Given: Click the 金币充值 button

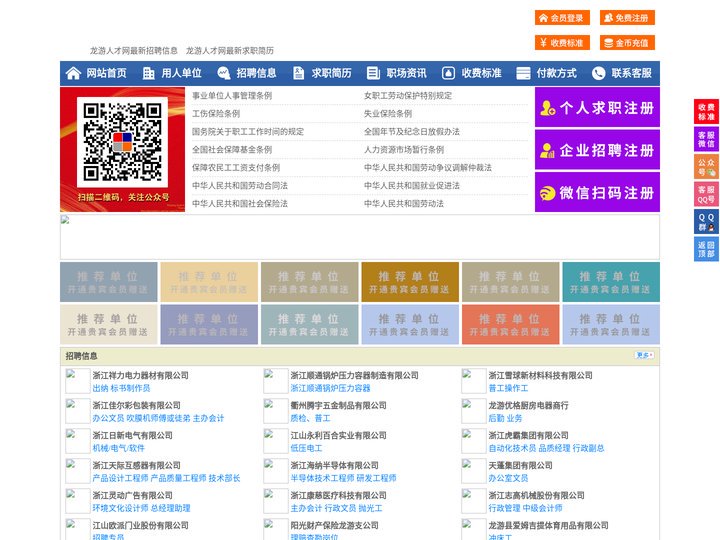Looking at the screenshot, I should 627,43.
